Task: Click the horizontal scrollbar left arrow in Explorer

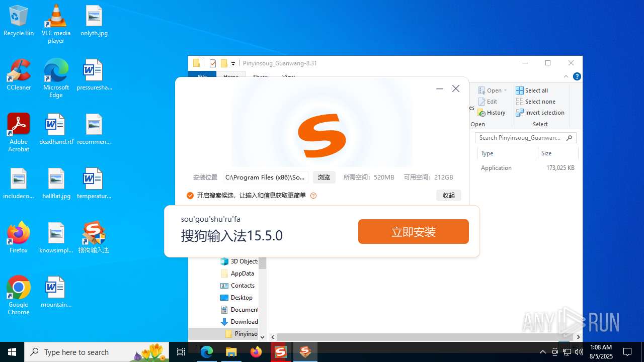Action: [x=273, y=337]
